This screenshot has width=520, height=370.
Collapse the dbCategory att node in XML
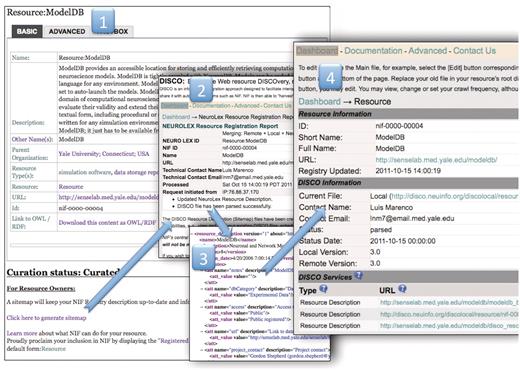202,289
